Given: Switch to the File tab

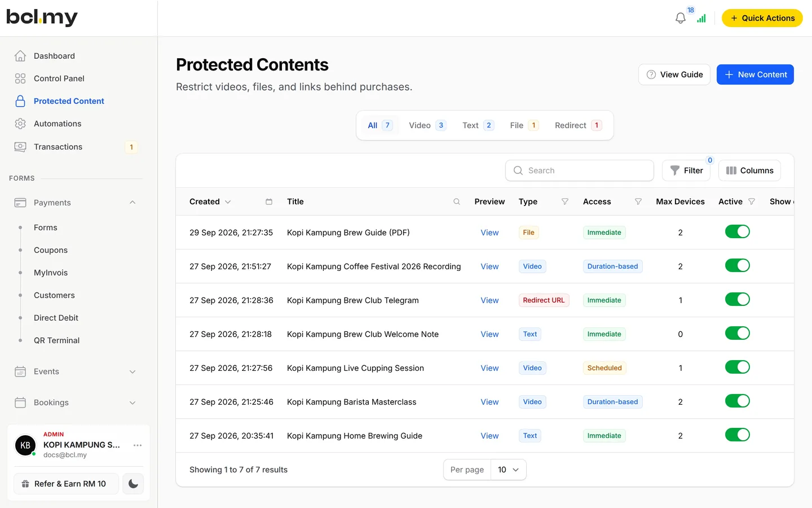Looking at the screenshot, I should click(x=524, y=125).
